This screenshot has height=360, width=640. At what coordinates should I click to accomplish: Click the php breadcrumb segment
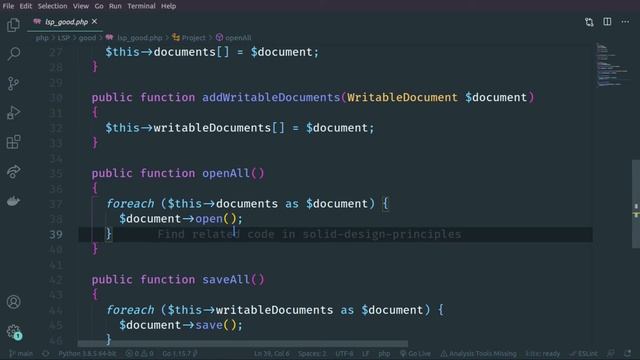42,38
